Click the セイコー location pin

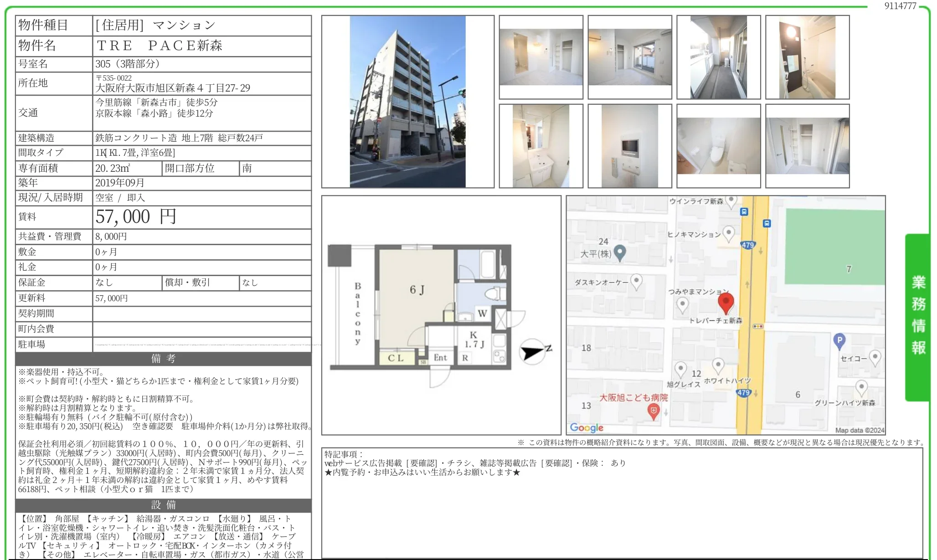(875, 357)
